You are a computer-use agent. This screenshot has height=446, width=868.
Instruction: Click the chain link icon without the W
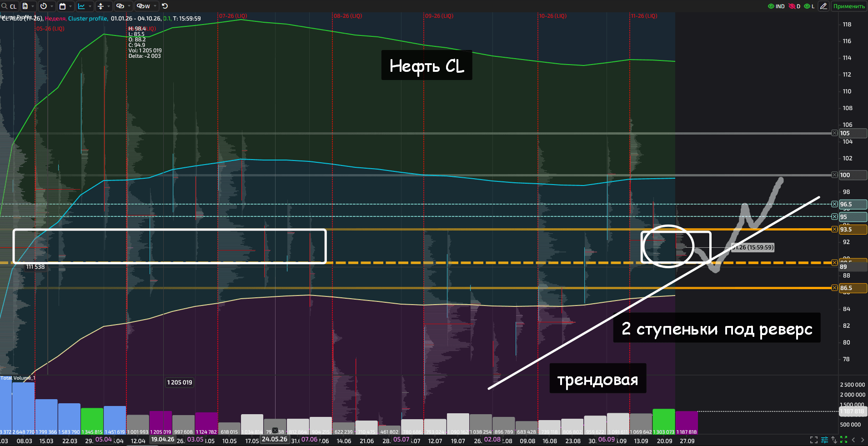pos(120,6)
